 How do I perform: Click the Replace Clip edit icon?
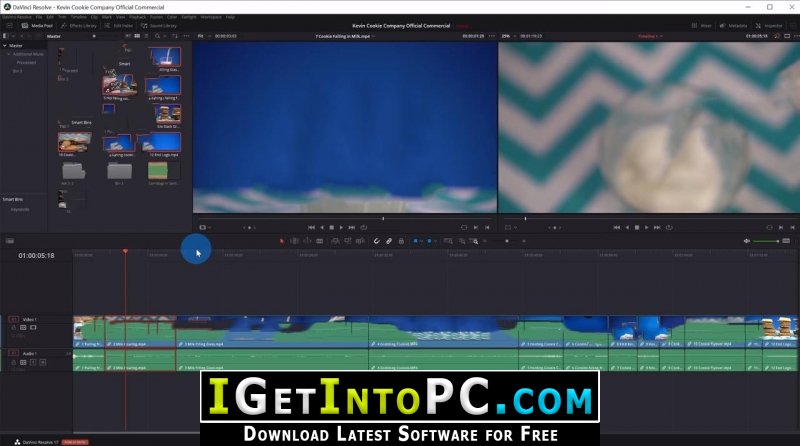tap(360, 241)
